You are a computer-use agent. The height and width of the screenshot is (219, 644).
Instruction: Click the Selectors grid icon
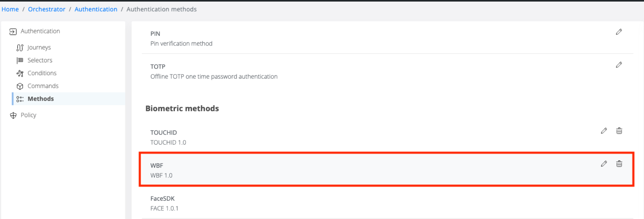20,60
